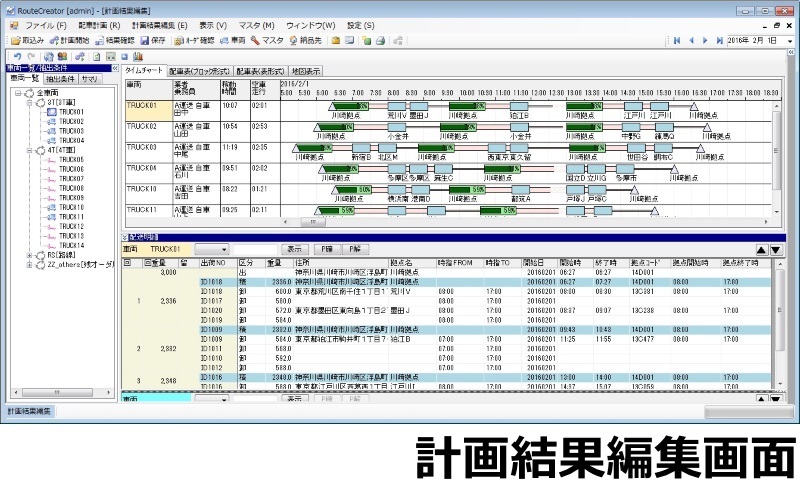Screen dimensions: 800x500
Task: Click the P解 button
Action: (355, 249)
